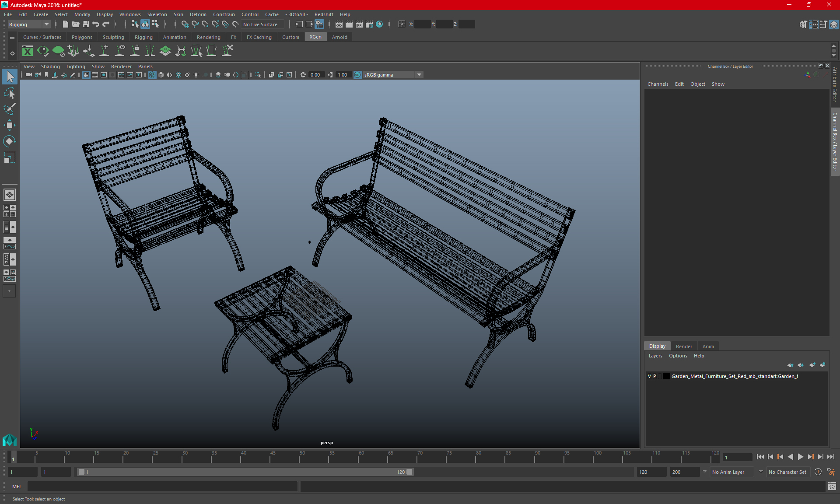Open the No Live Surface field
This screenshot has width=840, height=504.
pos(262,24)
